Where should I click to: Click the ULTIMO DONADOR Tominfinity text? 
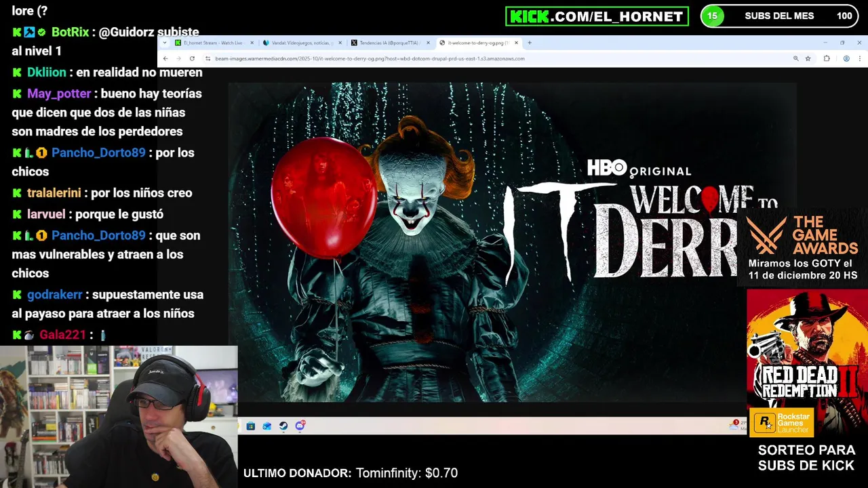point(351,473)
